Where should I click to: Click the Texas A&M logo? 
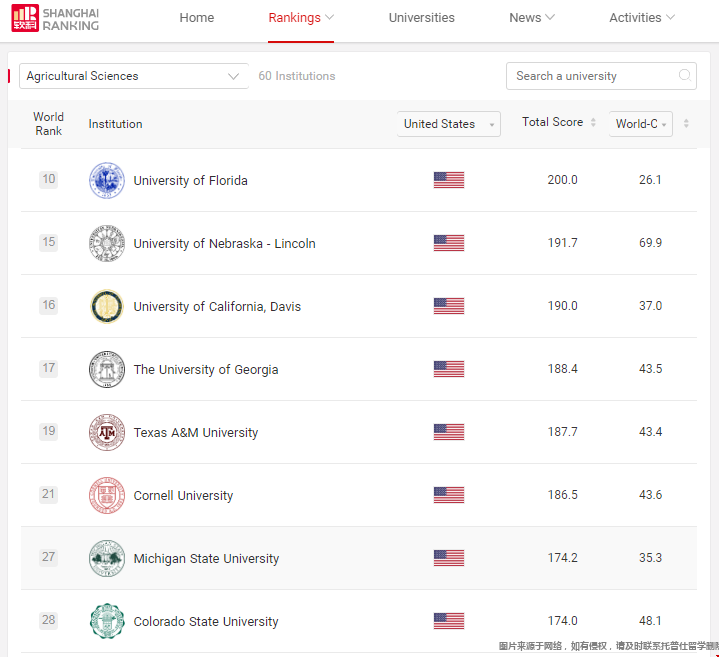coord(107,432)
